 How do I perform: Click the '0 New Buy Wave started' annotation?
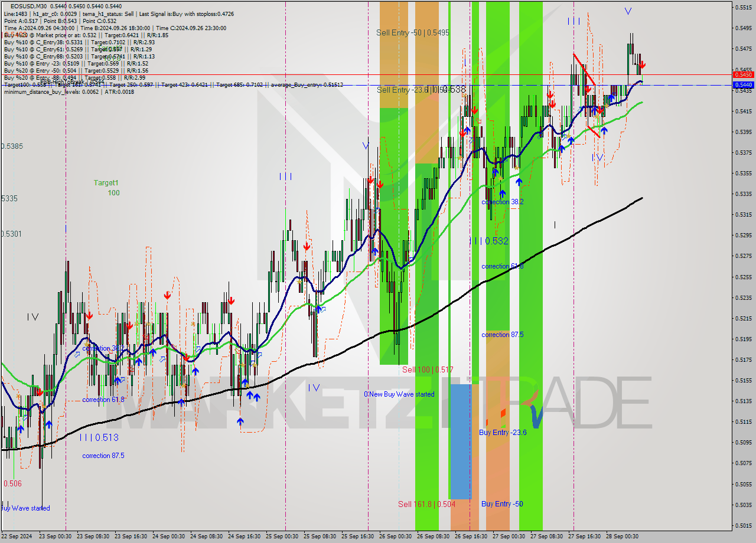399,394
